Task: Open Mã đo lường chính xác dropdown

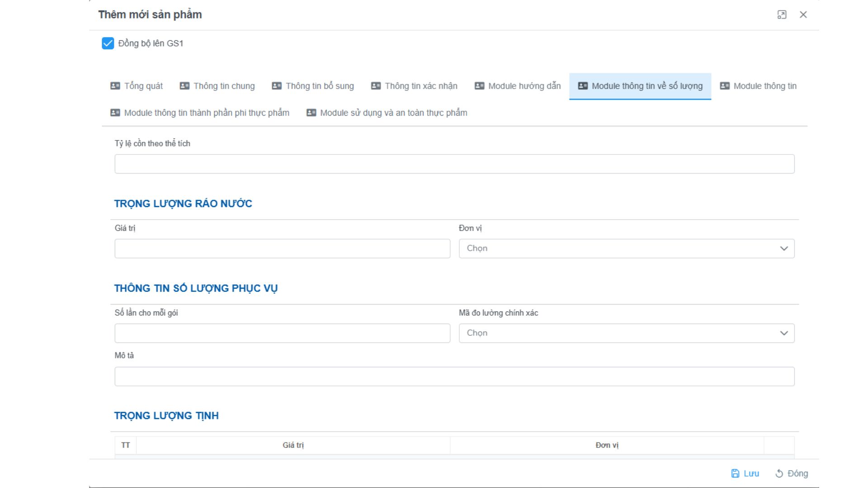Action: coord(627,333)
